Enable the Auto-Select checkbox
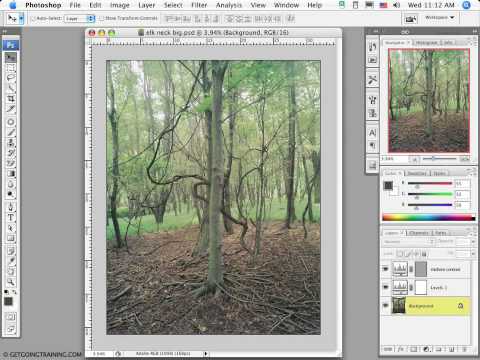Image resolution: width=480 pixels, height=360 pixels. click(x=33, y=19)
